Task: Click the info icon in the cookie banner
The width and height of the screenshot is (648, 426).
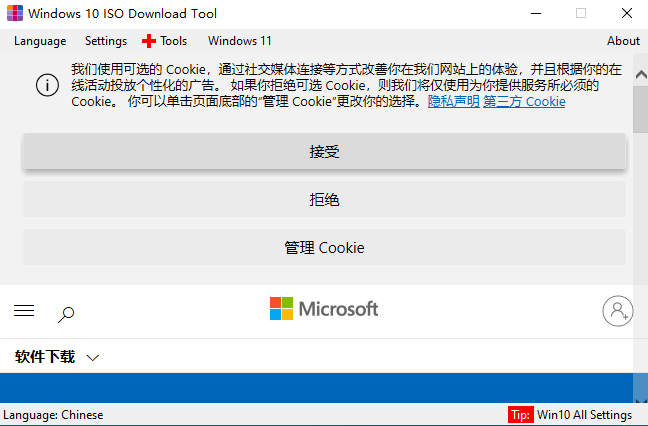Action: click(x=47, y=86)
